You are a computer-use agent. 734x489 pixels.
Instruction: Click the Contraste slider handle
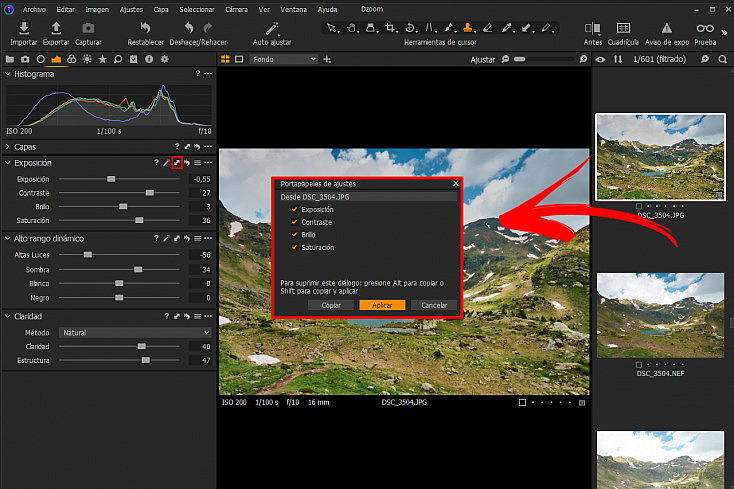(149, 193)
